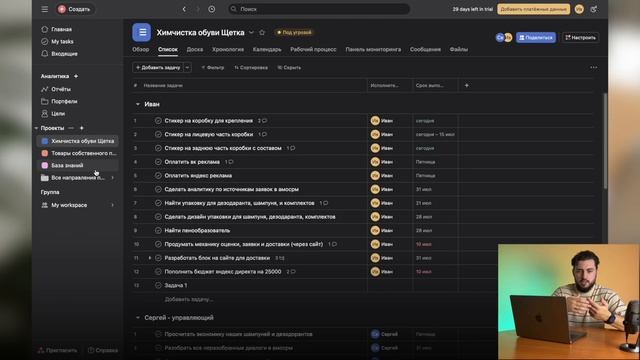Click Добавить задачу... row under Иван
The width and height of the screenshot is (640, 360).
point(189,299)
